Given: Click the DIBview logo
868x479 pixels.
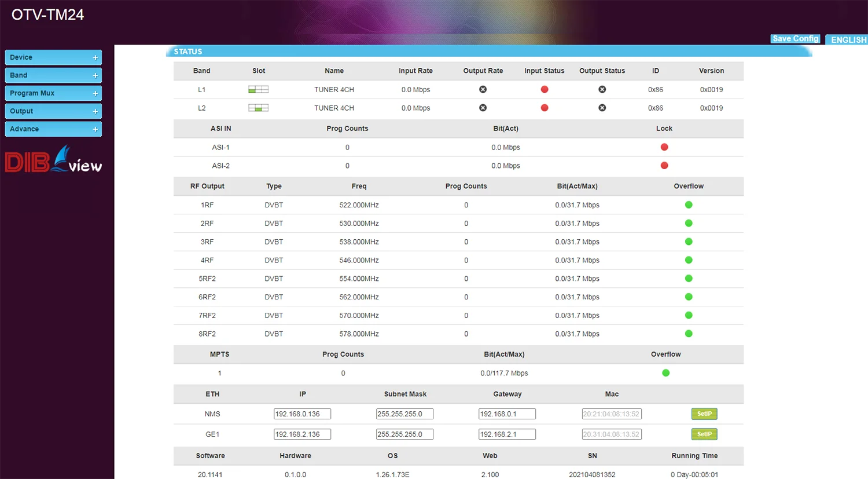Looking at the screenshot, I should pos(53,159).
